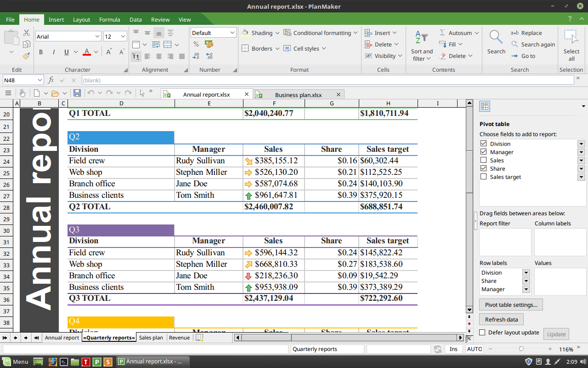This screenshot has height=368, width=588.
Task: Open Cell styles dropdown
Action: (x=305, y=49)
